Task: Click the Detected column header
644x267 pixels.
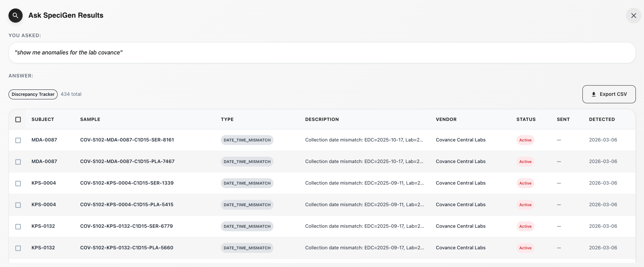Action: [602, 120]
